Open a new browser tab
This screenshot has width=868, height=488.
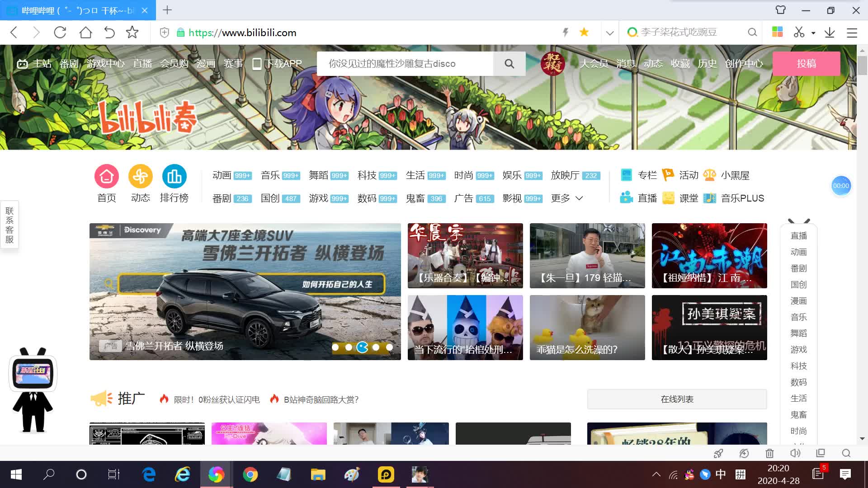(x=167, y=10)
